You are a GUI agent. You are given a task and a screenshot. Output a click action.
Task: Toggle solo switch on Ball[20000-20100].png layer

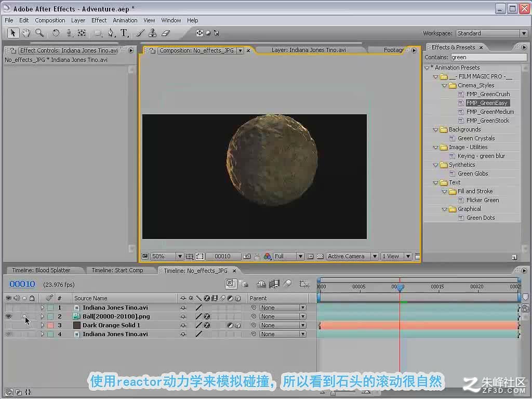coord(24,316)
